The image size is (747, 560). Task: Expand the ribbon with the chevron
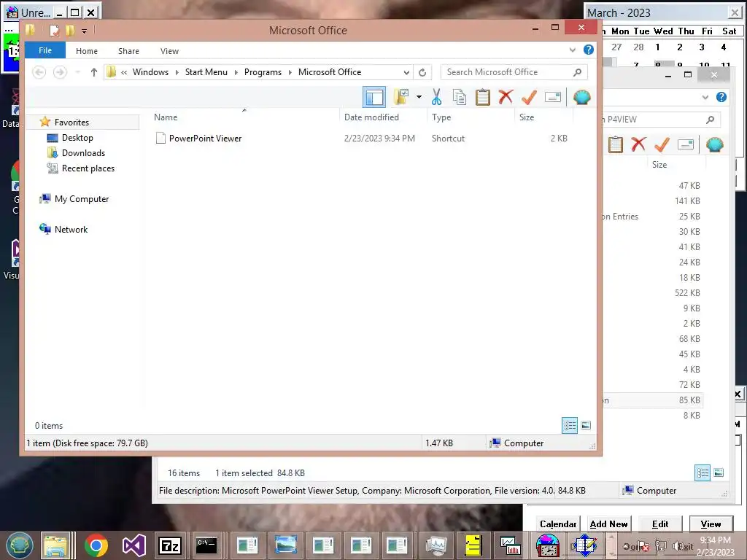pyautogui.click(x=572, y=50)
